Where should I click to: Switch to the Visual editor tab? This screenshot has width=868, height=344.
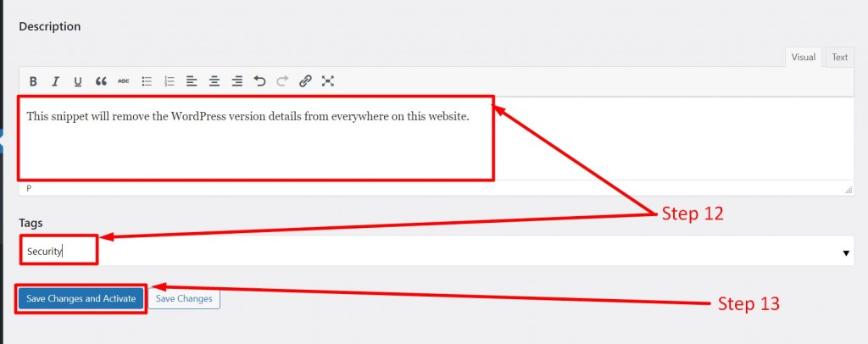(x=804, y=57)
